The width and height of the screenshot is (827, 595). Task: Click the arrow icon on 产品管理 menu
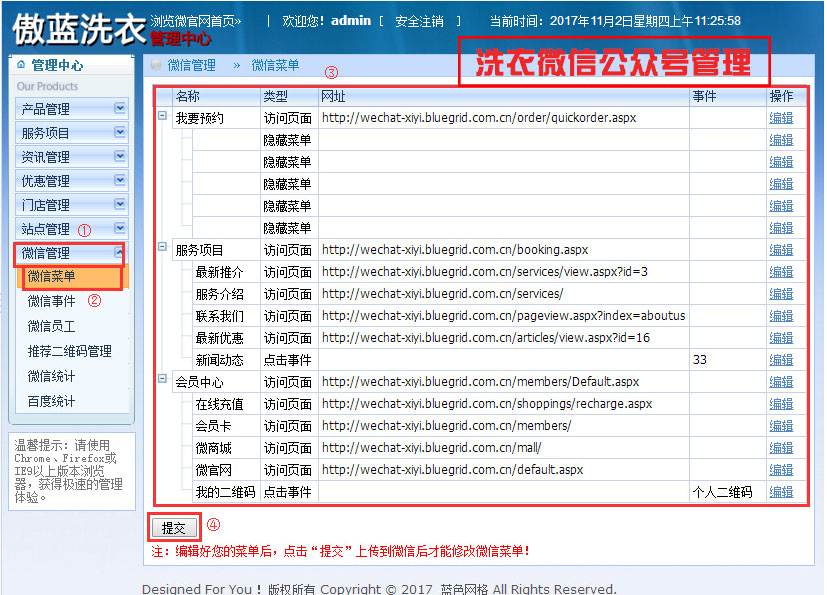[118, 108]
